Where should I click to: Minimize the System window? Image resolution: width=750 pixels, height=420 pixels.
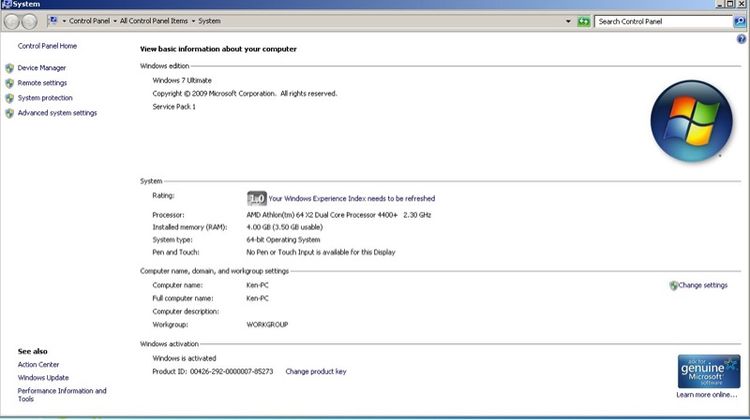pyautogui.click(x=720, y=4)
